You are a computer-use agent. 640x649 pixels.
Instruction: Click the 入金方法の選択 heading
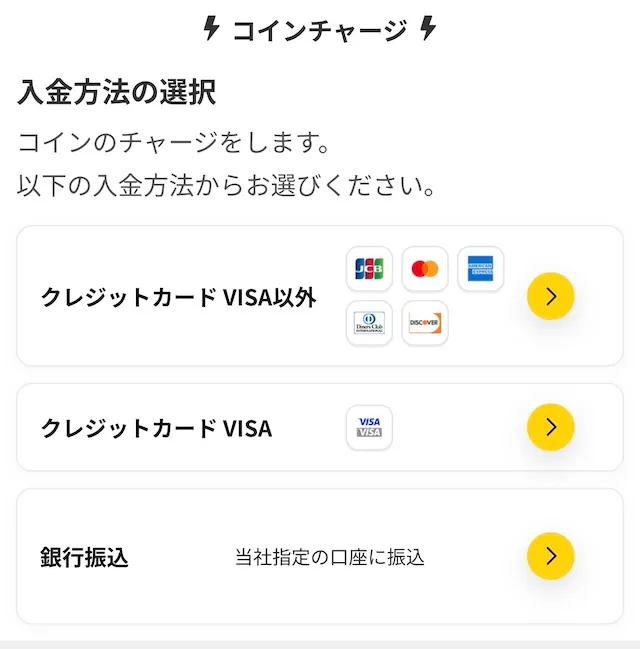click(x=117, y=93)
